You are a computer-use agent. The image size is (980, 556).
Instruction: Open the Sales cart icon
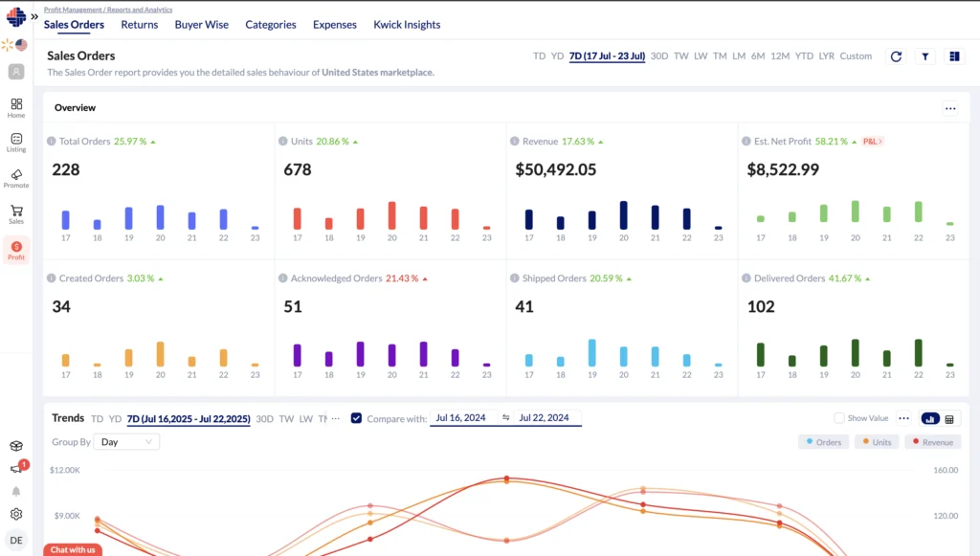point(16,214)
